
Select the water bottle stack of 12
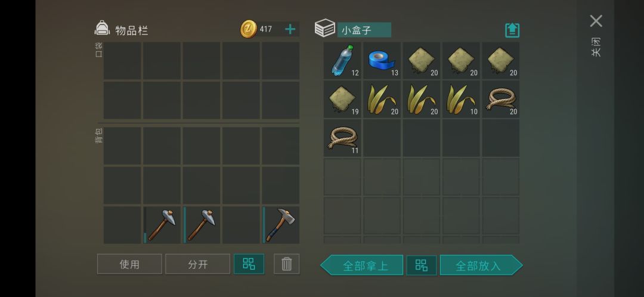(342, 60)
